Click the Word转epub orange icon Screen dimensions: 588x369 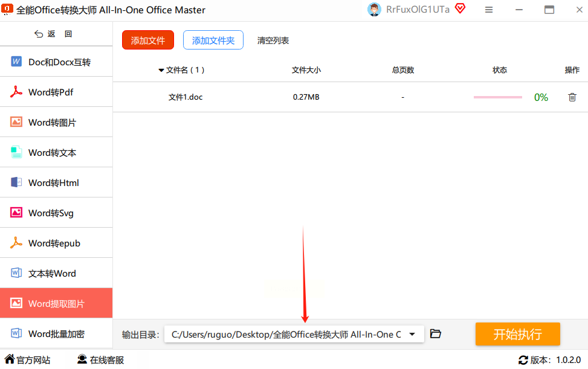click(16, 243)
